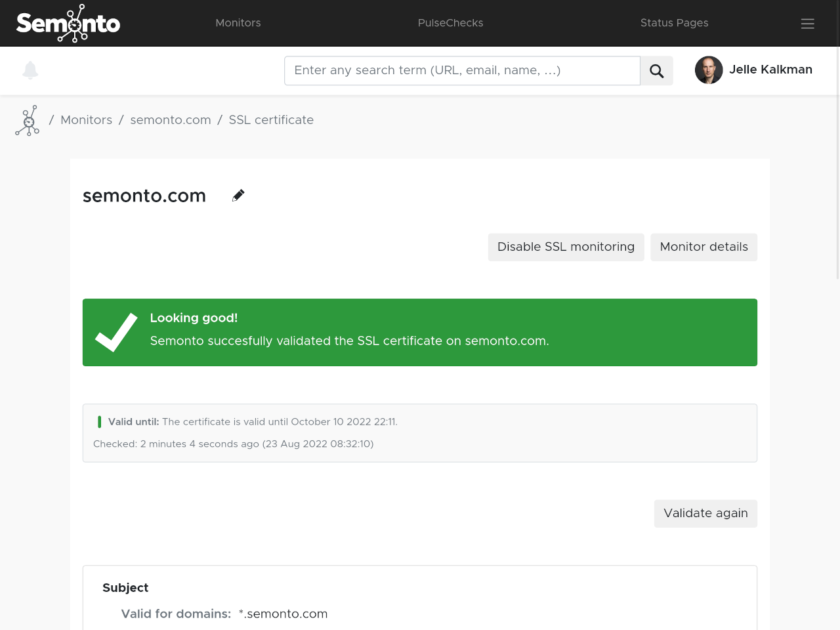The height and width of the screenshot is (630, 840).
Task: Click the magnifier search button
Action: (656, 71)
